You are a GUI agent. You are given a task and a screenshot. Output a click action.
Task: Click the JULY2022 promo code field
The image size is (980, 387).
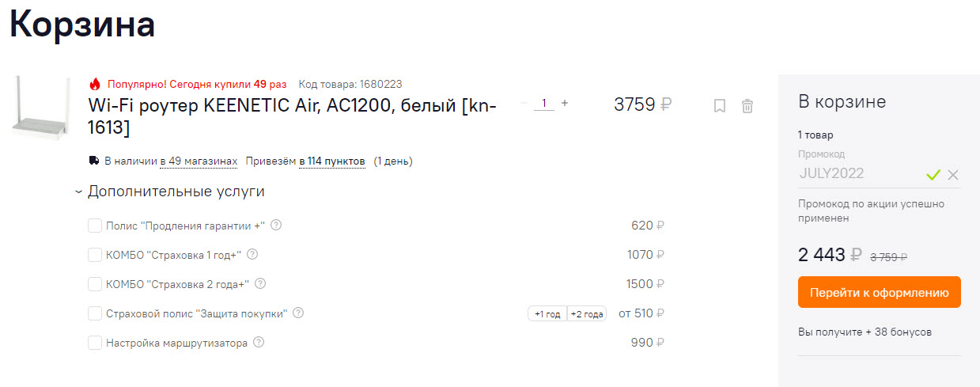coord(858,174)
